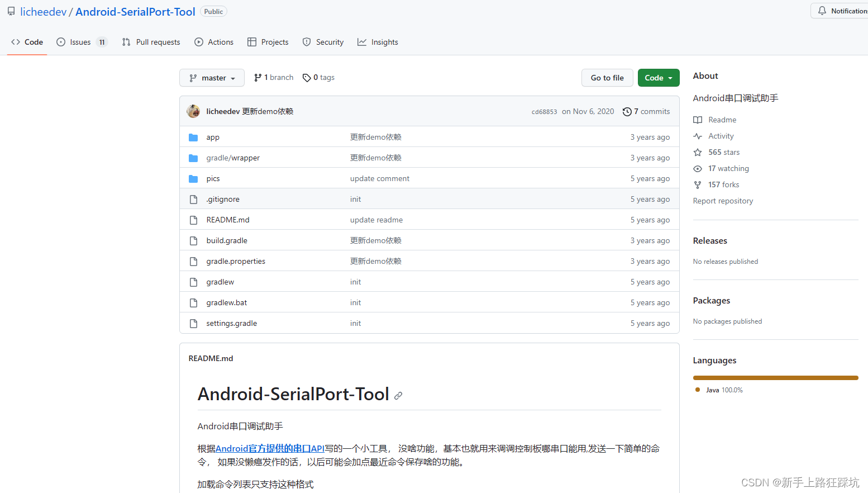This screenshot has height=493, width=868.
Task: Click the gradle.properties file icon
Action: [193, 261]
